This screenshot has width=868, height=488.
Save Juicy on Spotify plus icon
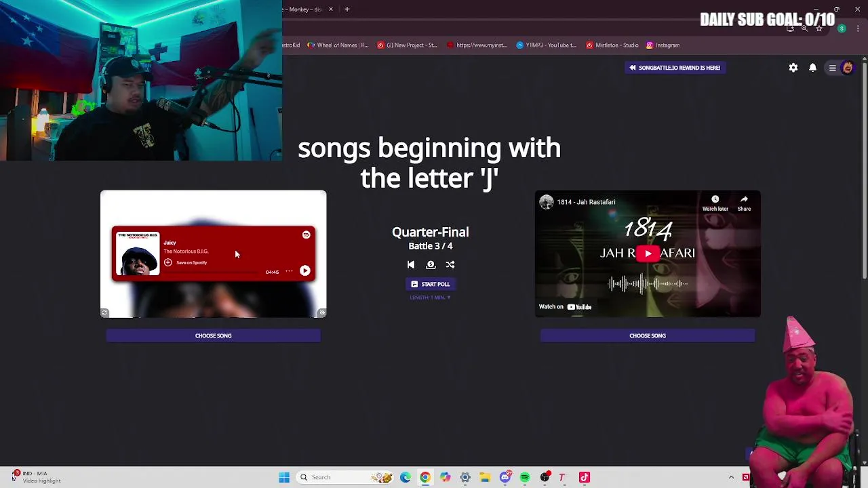(x=168, y=262)
